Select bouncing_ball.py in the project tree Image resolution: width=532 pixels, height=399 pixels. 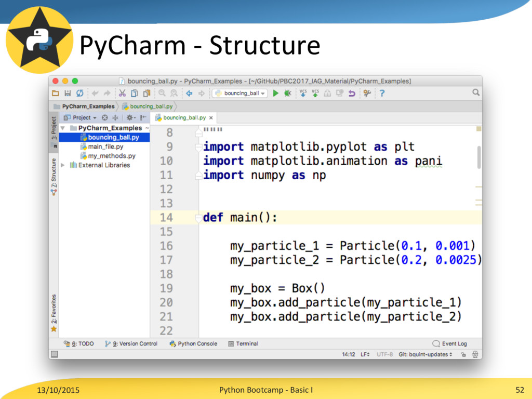[104, 137]
